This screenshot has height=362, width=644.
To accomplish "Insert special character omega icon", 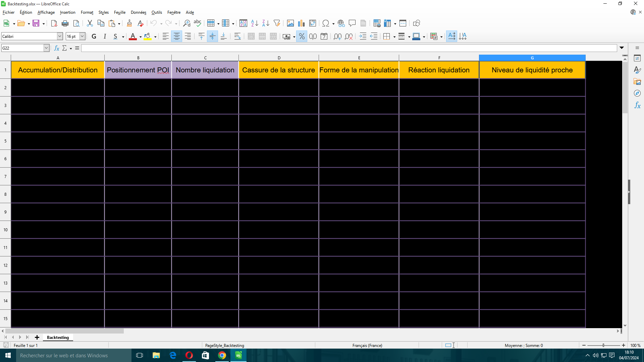I will coord(325,23).
